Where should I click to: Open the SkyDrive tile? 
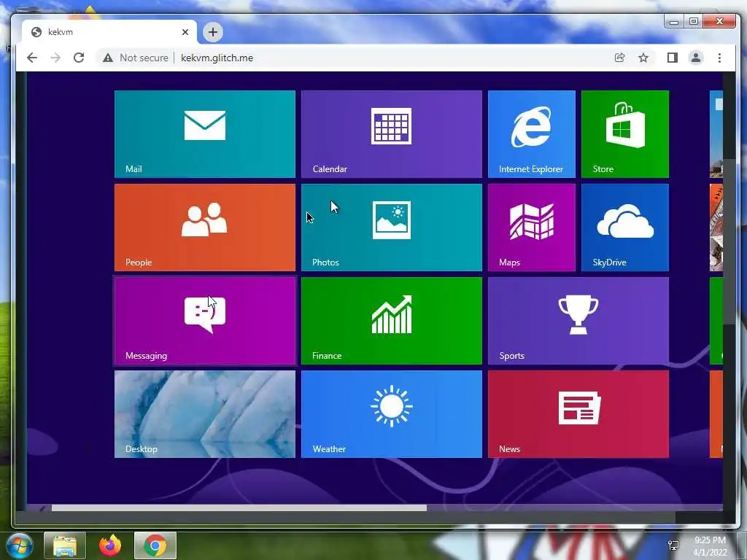tap(625, 227)
